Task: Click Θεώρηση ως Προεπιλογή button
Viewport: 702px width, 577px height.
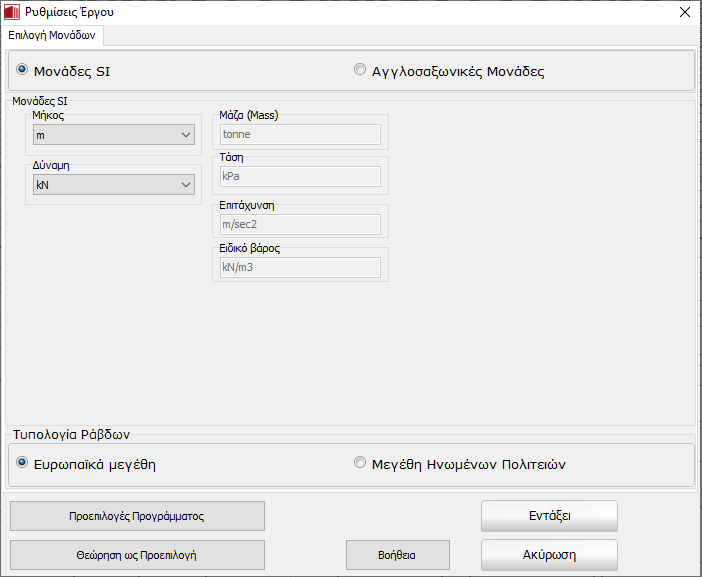Action: tap(137, 554)
